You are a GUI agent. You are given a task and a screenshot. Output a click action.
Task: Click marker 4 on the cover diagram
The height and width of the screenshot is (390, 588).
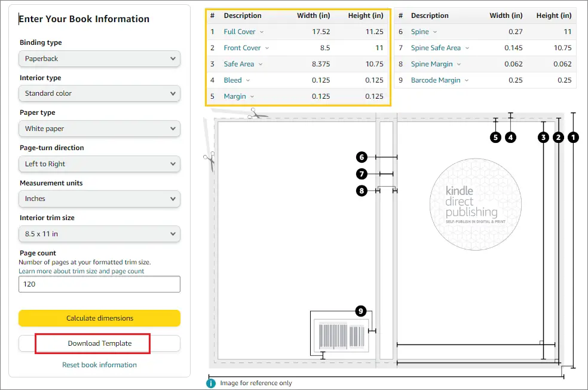point(510,138)
